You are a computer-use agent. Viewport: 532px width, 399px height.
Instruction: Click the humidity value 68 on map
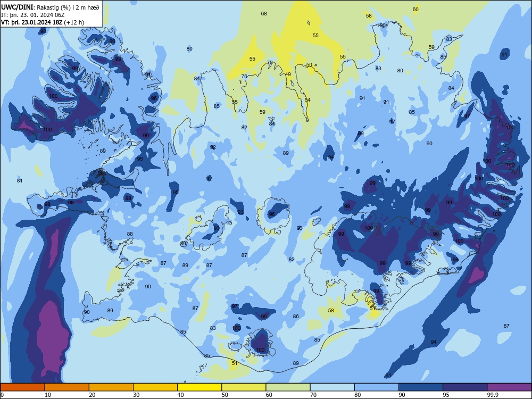(264, 14)
